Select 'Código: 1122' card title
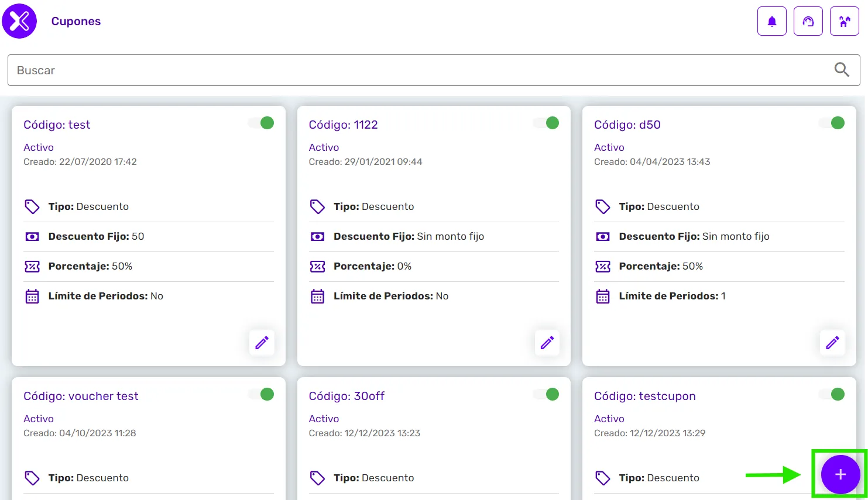The width and height of the screenshot is (868, 500). point(343,125)
